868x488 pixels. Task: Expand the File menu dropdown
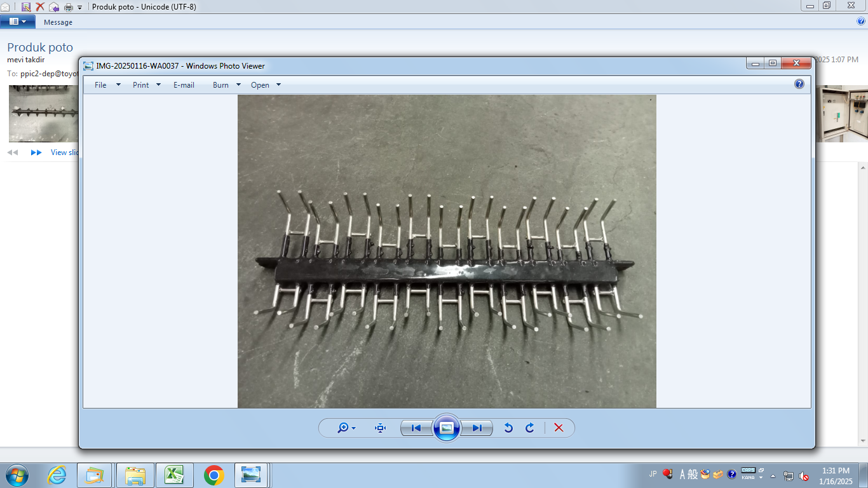(107, 85)
